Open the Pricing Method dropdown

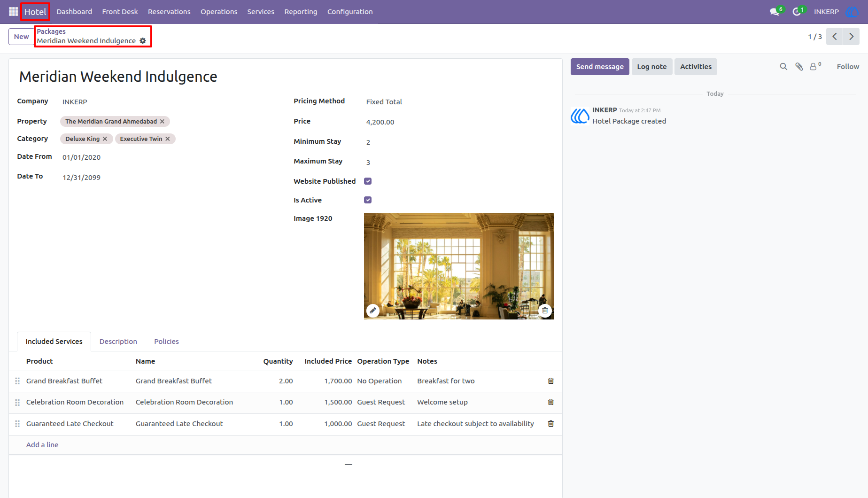point(459,102)
